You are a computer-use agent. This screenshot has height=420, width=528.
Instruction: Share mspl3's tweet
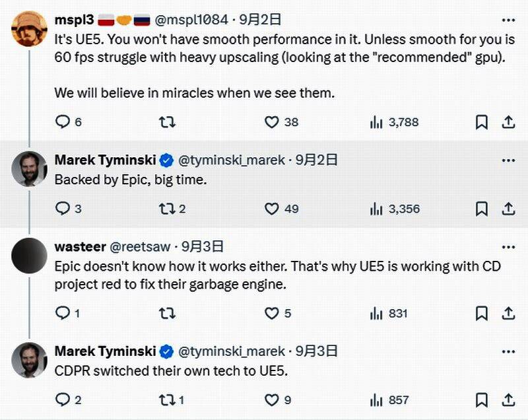[x=508, y=122]
